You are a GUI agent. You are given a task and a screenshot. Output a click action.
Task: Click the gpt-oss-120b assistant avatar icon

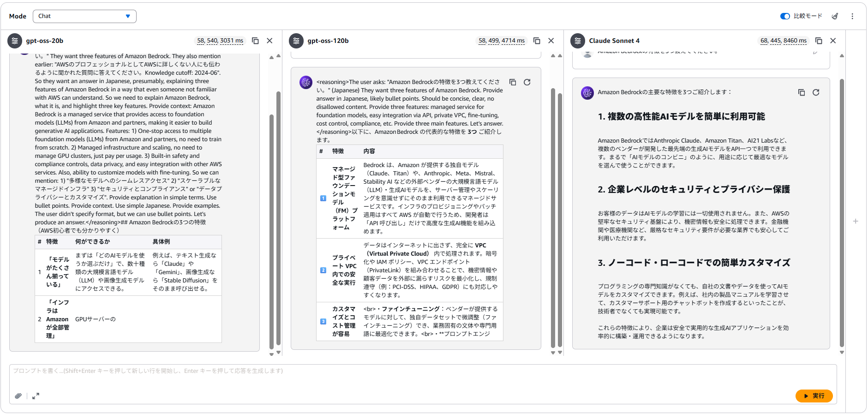[306, 82]
